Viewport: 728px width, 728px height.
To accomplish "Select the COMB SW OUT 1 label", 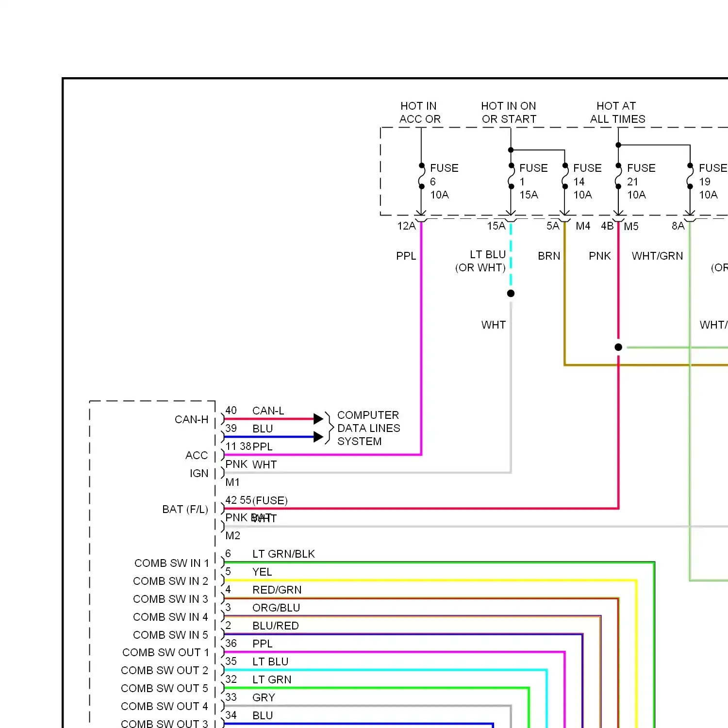I will coord(165,652).
